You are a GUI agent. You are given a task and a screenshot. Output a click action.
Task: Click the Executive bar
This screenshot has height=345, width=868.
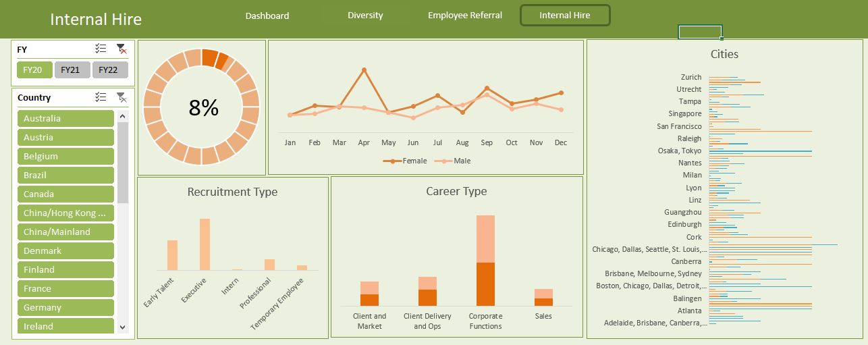pos(205,244)
